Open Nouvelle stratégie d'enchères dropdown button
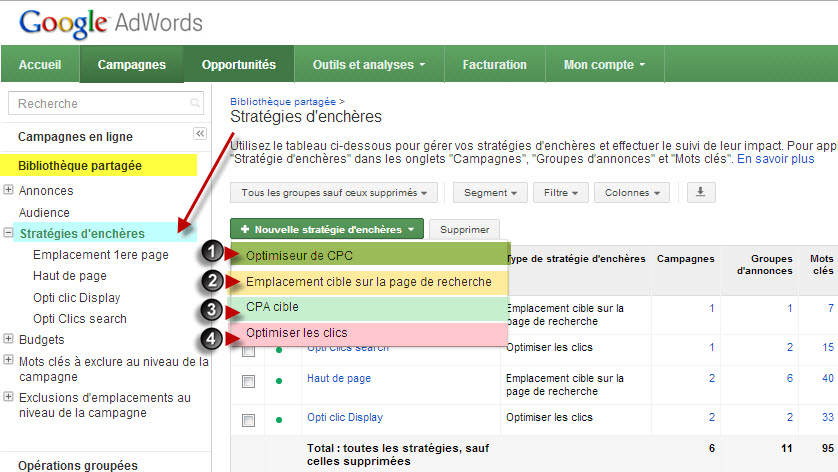The width and height of the screenshot is (838, 472). tap(327, 229)
